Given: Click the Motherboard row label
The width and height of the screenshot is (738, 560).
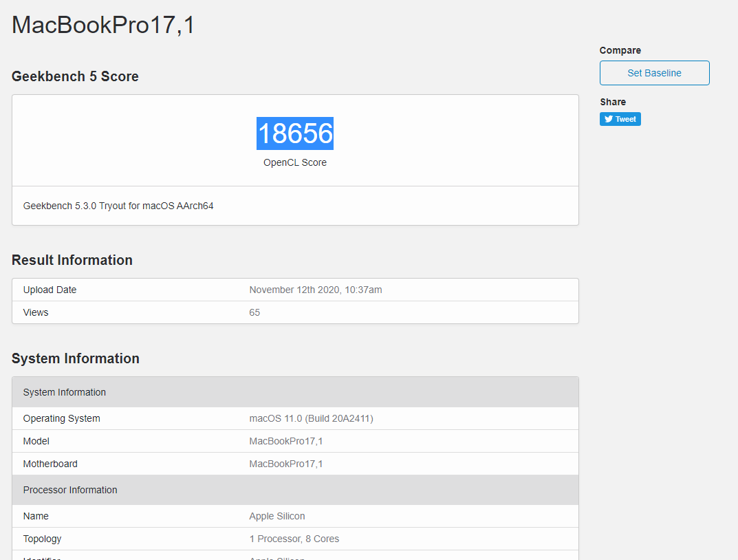Looking at the screenshot, I should (x=50, y=464).
